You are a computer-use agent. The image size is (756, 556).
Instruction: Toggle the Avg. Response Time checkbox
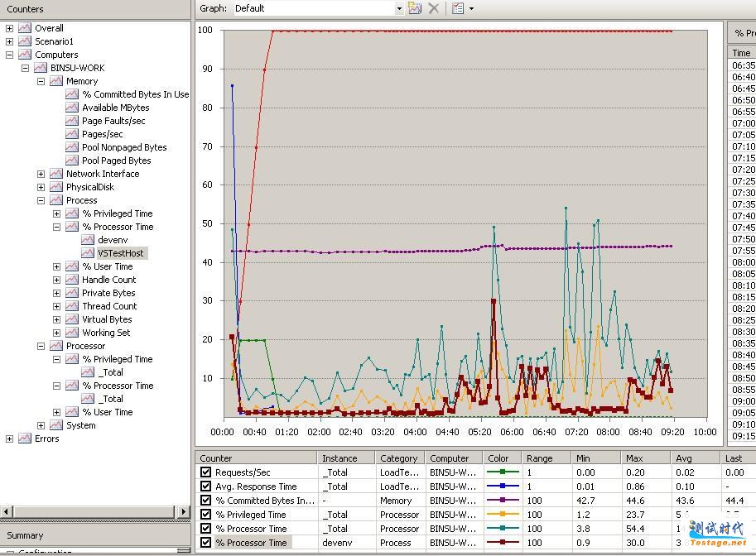(205, 486)
